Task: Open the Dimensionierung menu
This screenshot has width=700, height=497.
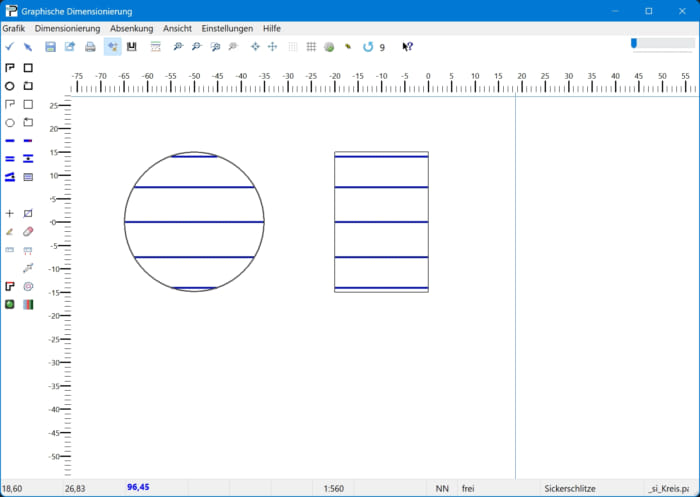Action: click(68, 29)
